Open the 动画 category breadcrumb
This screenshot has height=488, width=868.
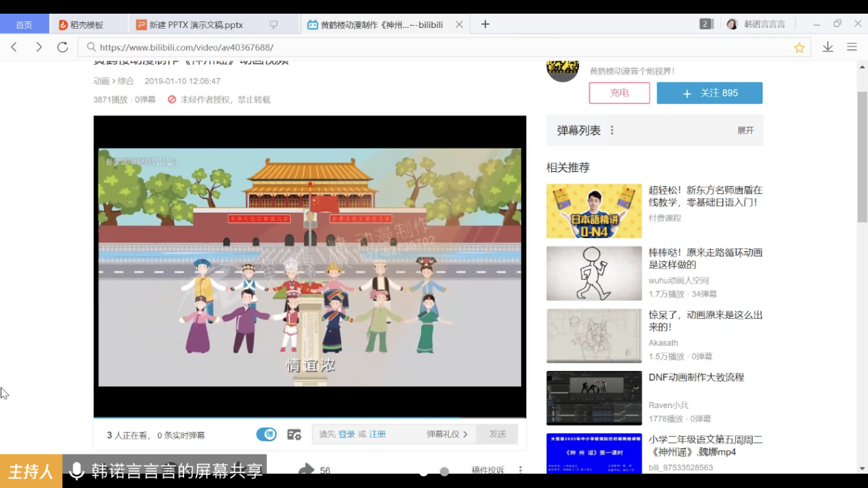coord(101,81)
